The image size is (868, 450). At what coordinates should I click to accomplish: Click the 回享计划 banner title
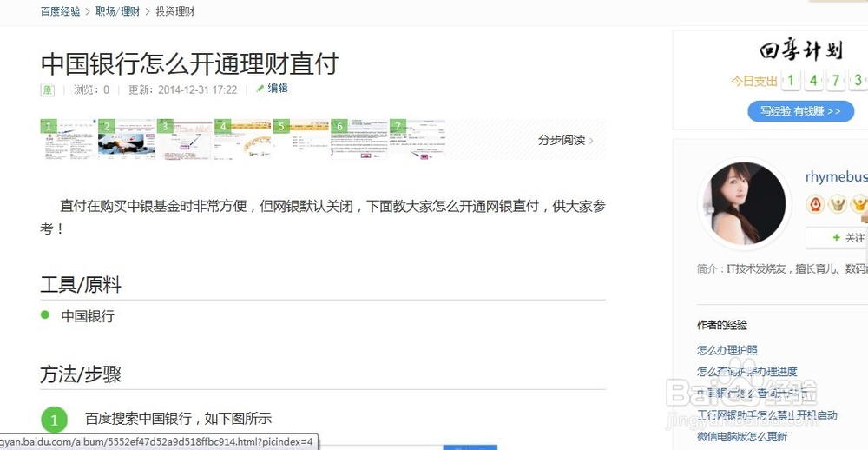click(x=800, y=51)
